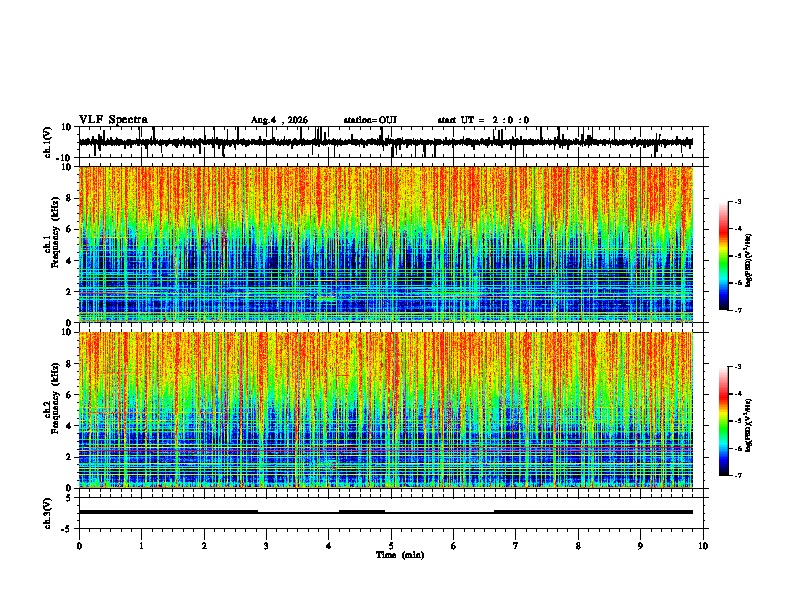Click time axis tick label "1"
The image size is (792, 612).
click(x=141, y=546)
